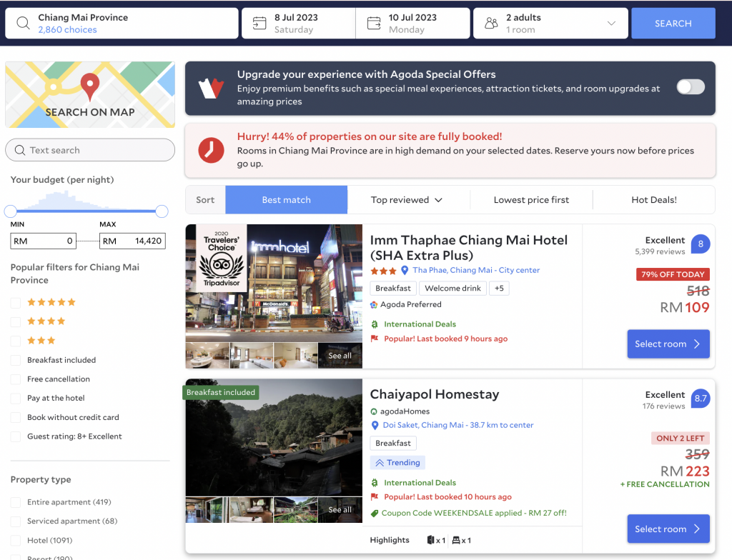Screen dimensions: 732x560
Task: Click the red map pin on map
Action: coord(89,86)
